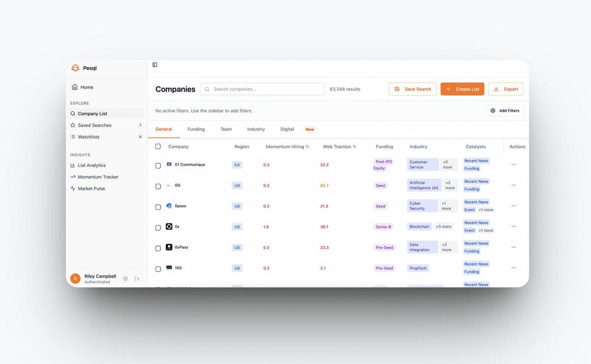Click Recent News tag for 0G

click(476, 182)
